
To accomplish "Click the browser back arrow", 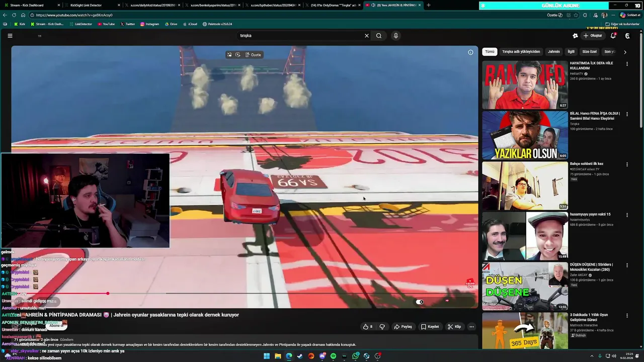I will tap(6, 15).
